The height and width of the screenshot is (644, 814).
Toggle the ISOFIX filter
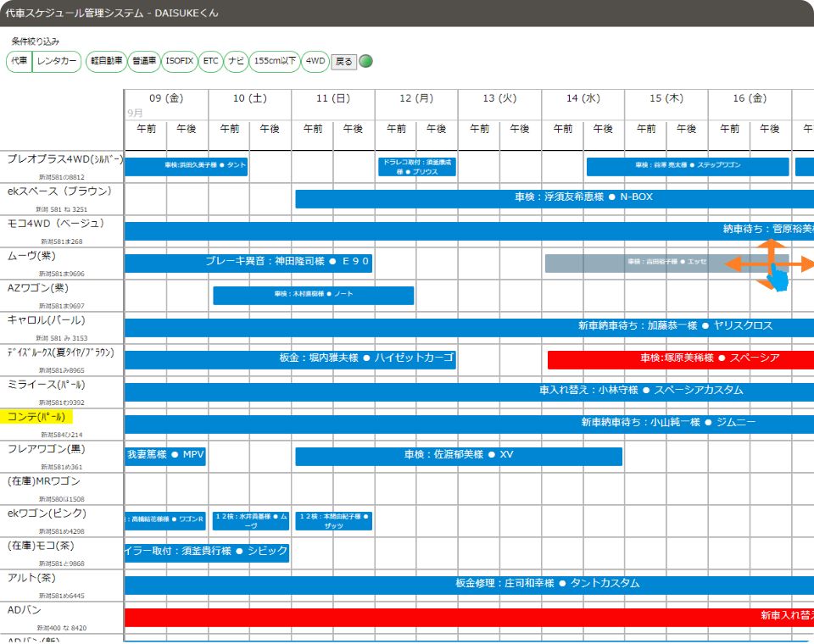[179, 61]
